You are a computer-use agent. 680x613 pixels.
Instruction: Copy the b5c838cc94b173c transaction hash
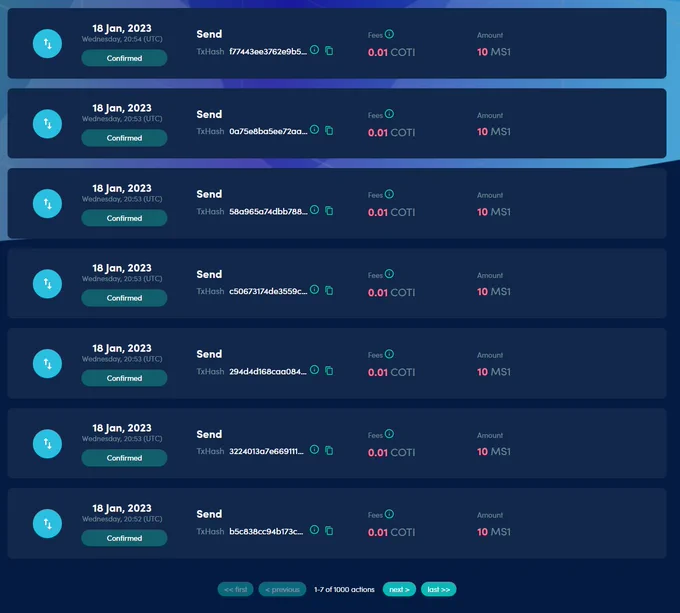point(329,531)
